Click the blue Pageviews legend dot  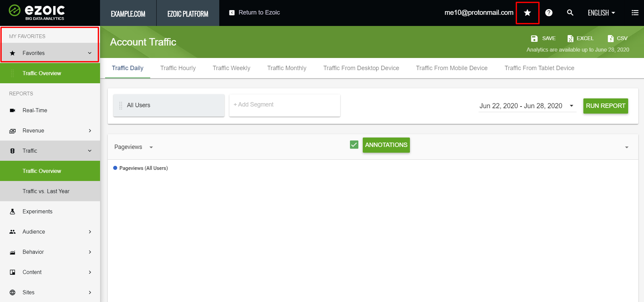coord(115,168)
